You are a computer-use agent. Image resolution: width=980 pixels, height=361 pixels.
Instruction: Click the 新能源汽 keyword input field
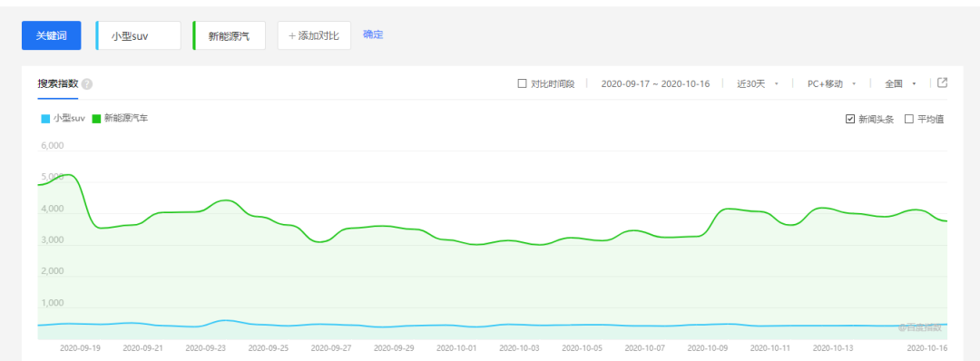(229, 35)
